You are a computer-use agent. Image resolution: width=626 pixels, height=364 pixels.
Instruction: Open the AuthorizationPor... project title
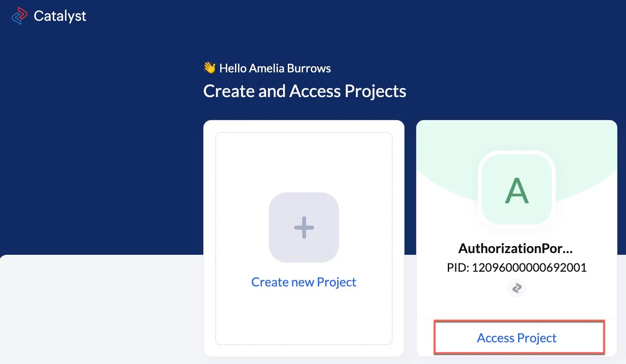tap(516, 248)
